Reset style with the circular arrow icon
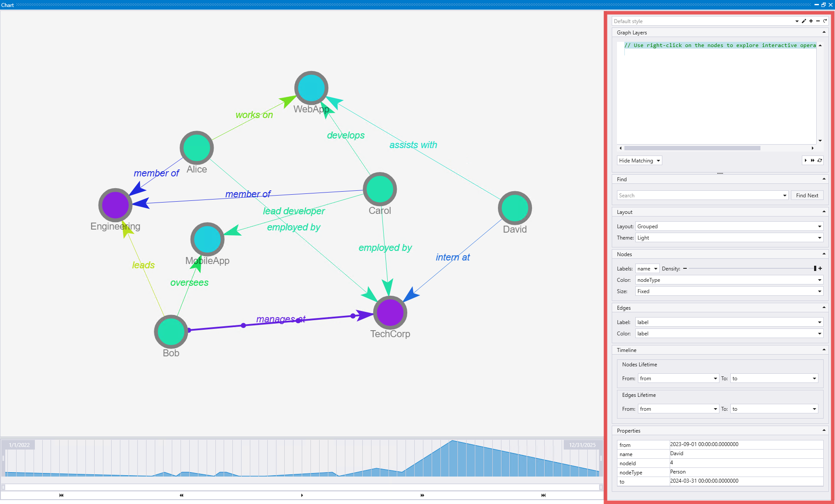The image size is (835, 504). (825, 21)
